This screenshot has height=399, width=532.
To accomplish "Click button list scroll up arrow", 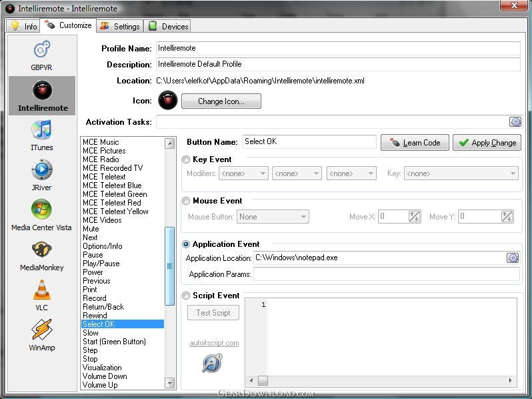I will pos(169,143).
